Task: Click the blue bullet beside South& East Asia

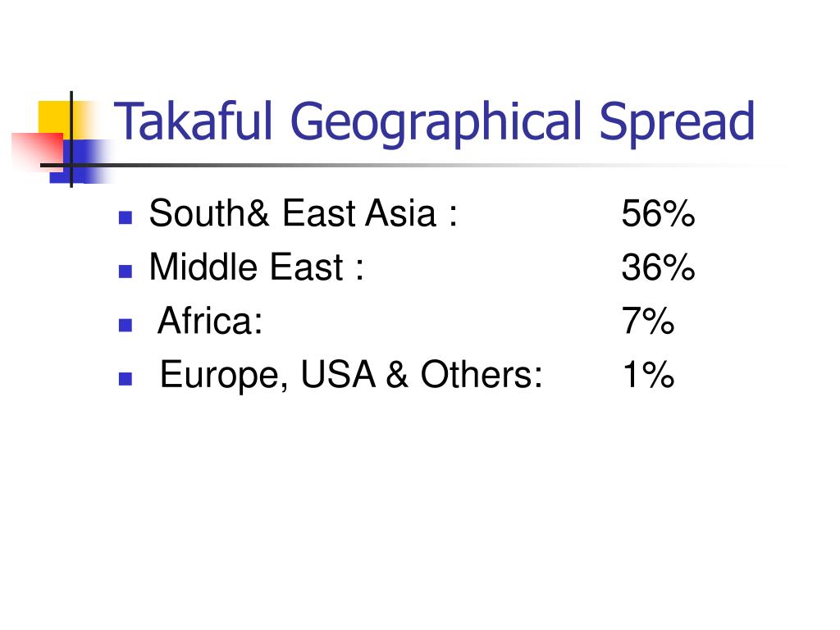Action: 126,217
